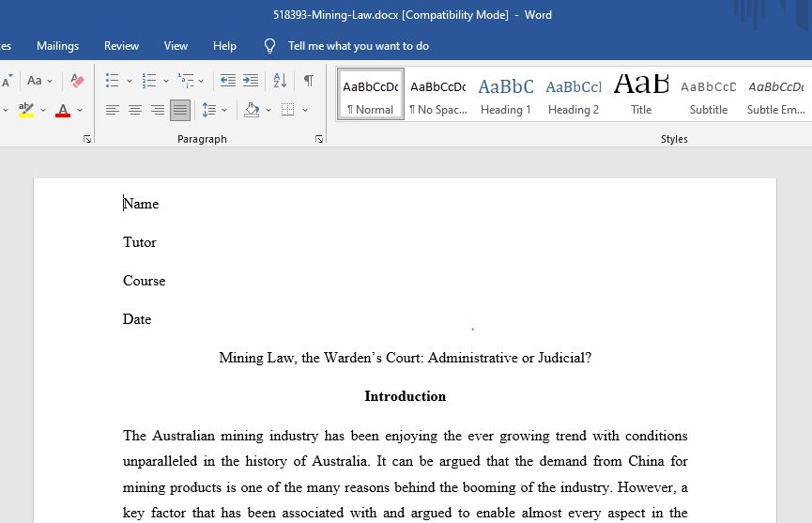Apply the Heading 1 style
Image resolution: width=812 pixels, height=523 pixels.
click(x=505, y=94)
